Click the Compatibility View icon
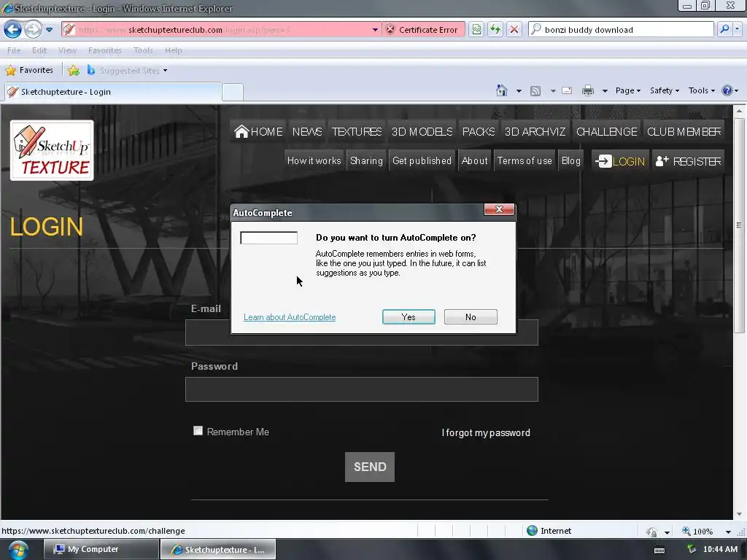The height and width of the screenshot is (560, 747). click(476, 29)
